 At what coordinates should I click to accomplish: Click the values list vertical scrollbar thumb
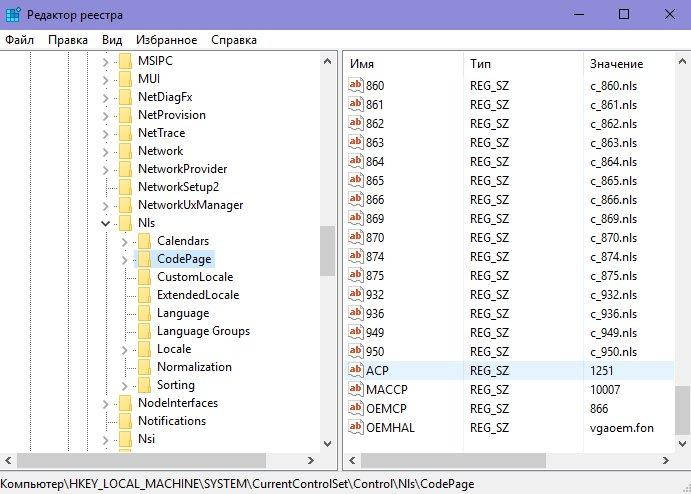[682, 410]
